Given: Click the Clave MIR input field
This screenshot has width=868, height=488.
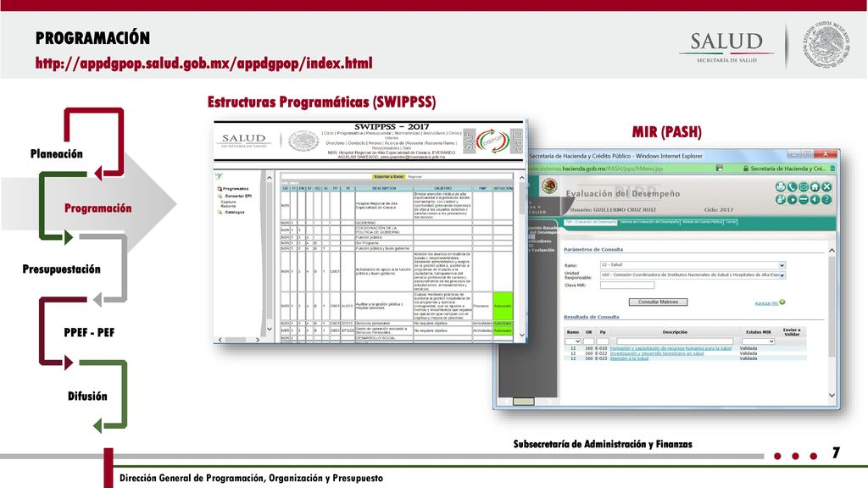Looking at the screenshot, I should pyautogui.click(x=627, y=285).
